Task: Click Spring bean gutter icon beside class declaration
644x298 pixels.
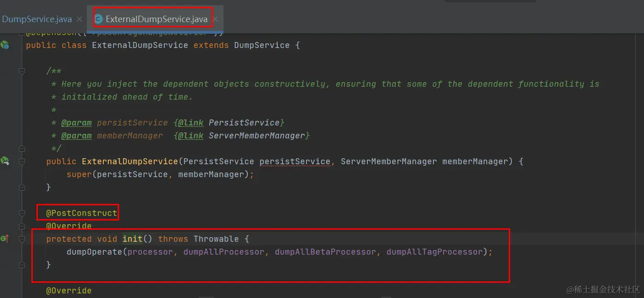Action: tap(5, 45)
